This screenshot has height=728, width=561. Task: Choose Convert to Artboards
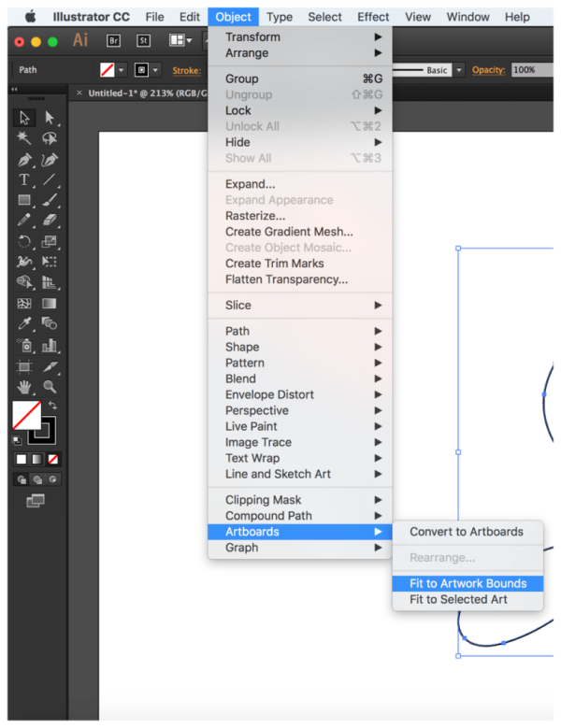[467, 532]
